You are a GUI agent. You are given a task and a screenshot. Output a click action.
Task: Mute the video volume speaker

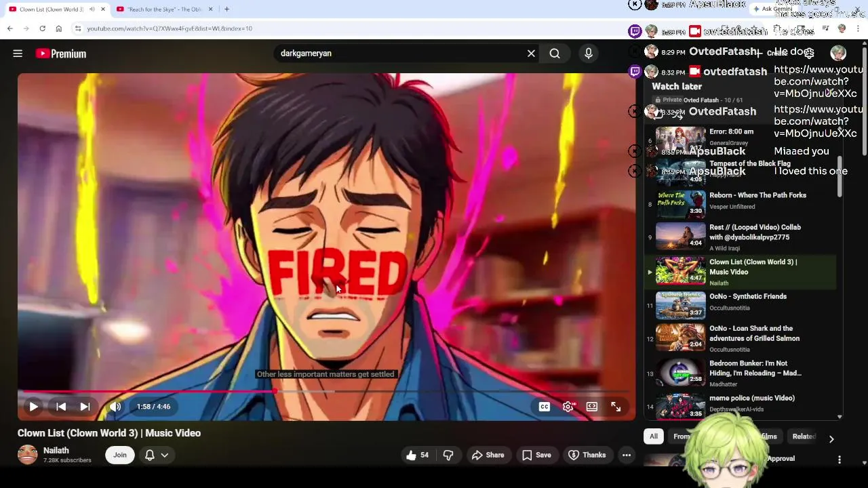click(x=115, y=407)
